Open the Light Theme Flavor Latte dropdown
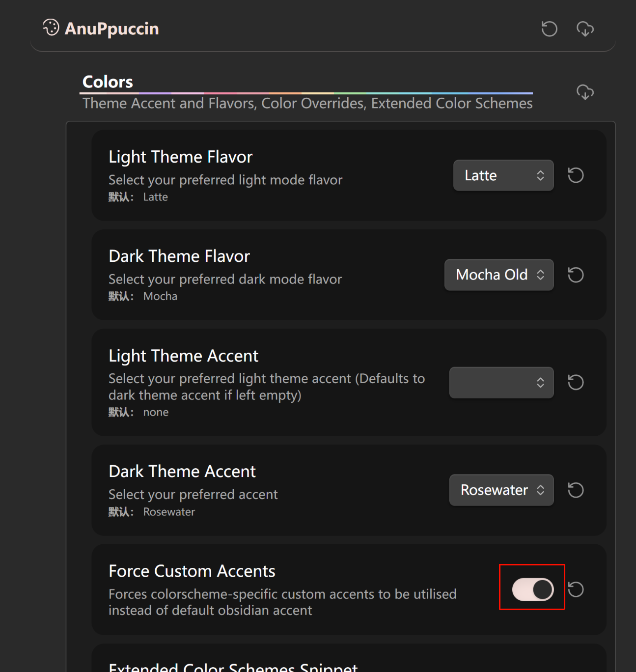The image size is (636, 672). tap(503, 175)
